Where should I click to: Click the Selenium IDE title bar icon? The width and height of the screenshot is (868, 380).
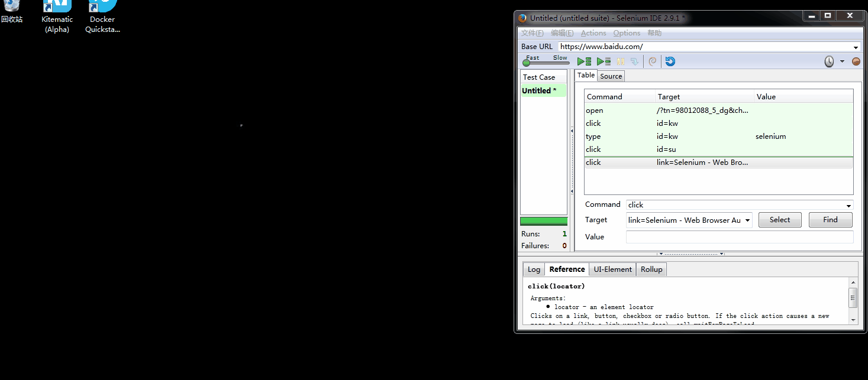(x=522, y=18)
